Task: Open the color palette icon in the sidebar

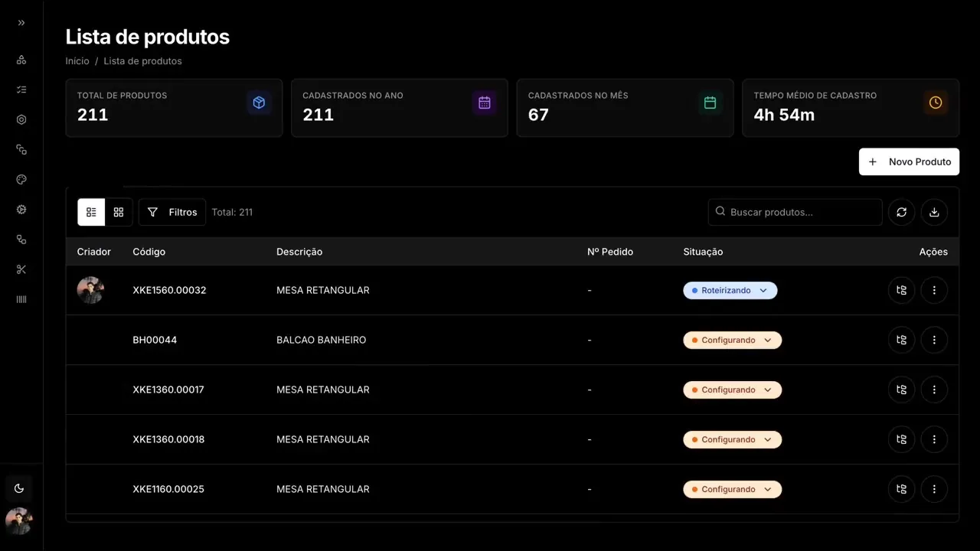Action: pos(21,180)
